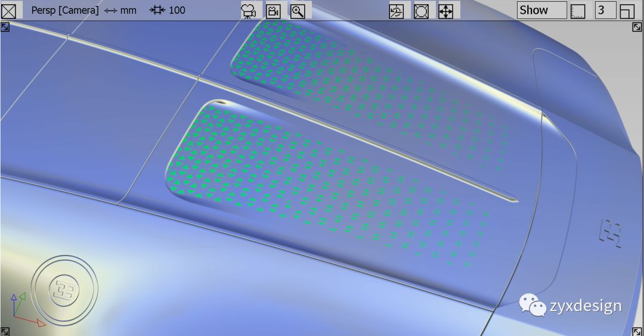Image resolution: width=644 pixels, height=336 pixels.
Task: Click the bottom-right corner resize handle
Action: pyautogui.click(x=637, y=331)
